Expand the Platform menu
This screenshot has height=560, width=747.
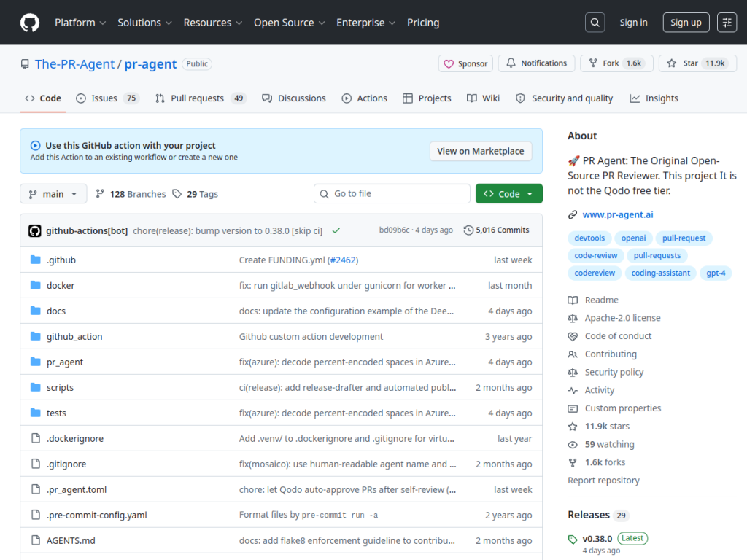point(80,23)
